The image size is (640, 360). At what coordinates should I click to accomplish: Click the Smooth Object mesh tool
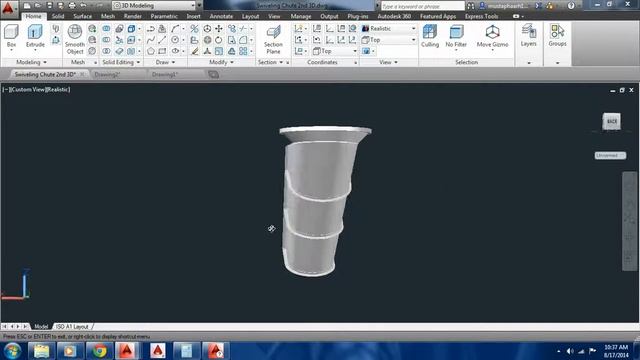coord(75,39)
